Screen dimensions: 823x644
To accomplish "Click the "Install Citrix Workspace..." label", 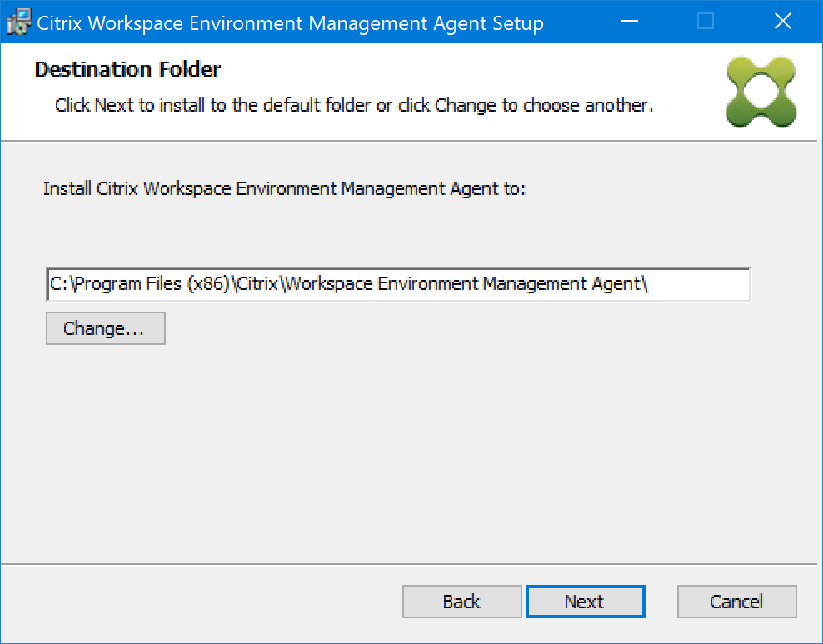I will click(x=284, y=188).
